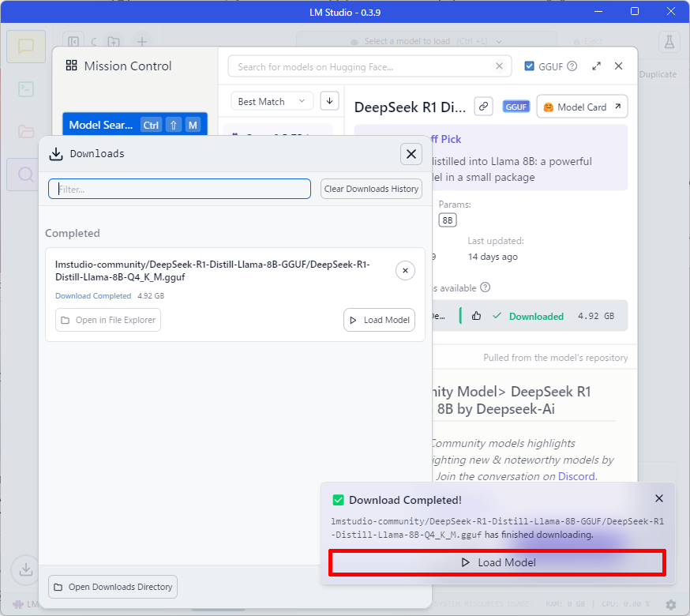Focus the downloads Filter input field
The width and height of the screenshot is (690, 616).
tap(179, 189)
